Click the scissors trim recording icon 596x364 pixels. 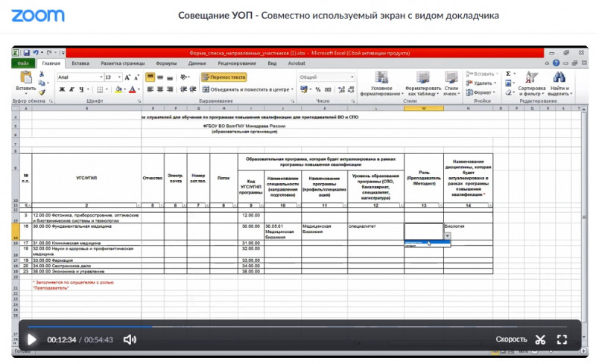point(540,339)
